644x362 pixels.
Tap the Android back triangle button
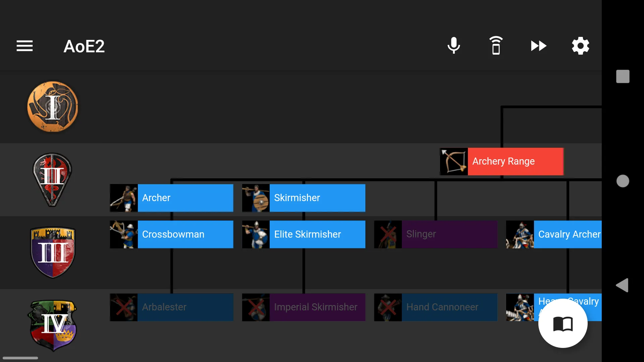tap(622, 285)
